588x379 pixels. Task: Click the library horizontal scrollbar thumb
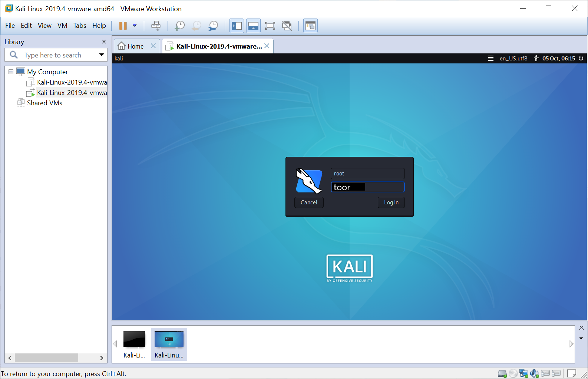click(46, 358)
